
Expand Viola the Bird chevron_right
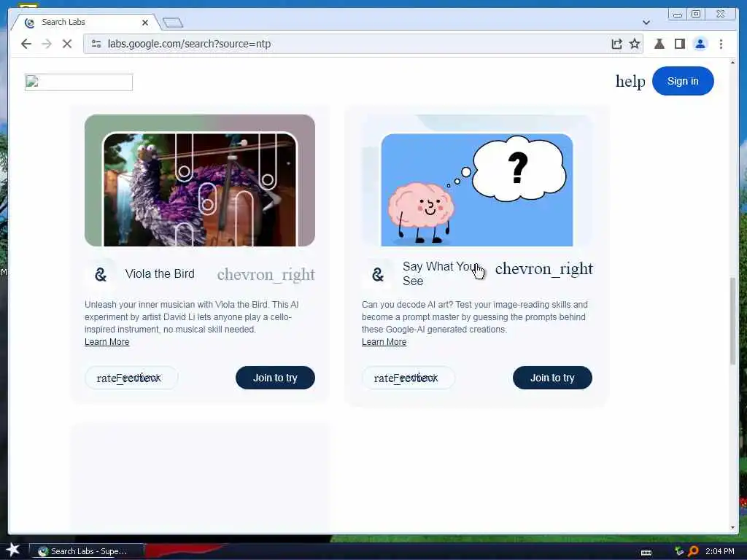tap(266, 274)
